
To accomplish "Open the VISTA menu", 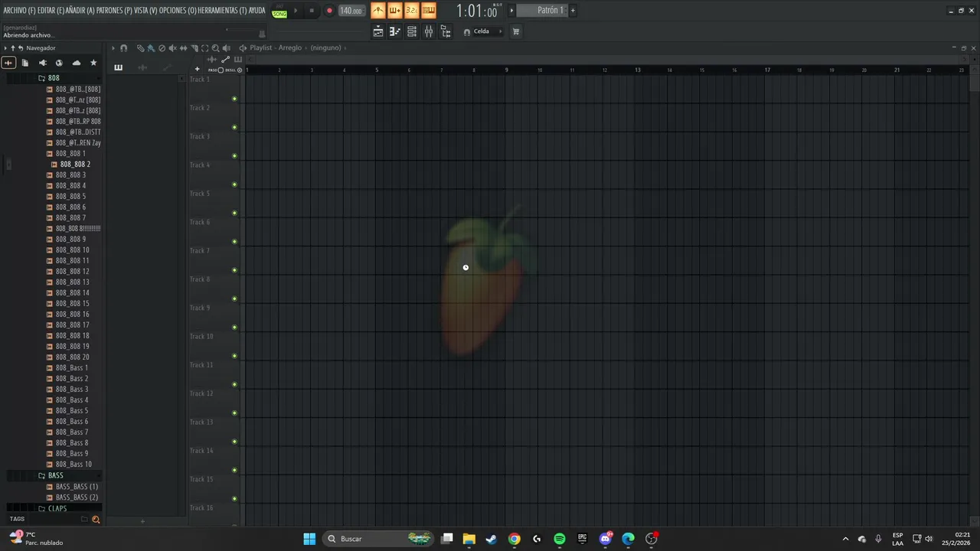I will pyautogui.click(x=145, y=10).
